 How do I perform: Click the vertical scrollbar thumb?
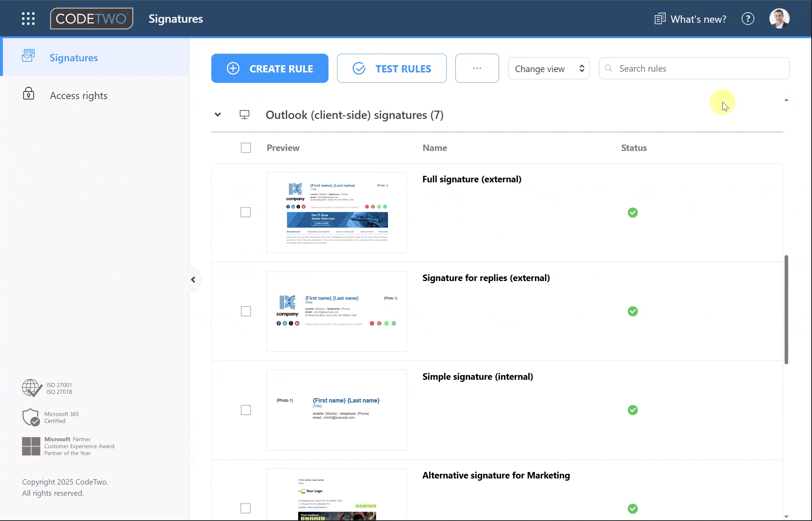(x=786, y=310)
